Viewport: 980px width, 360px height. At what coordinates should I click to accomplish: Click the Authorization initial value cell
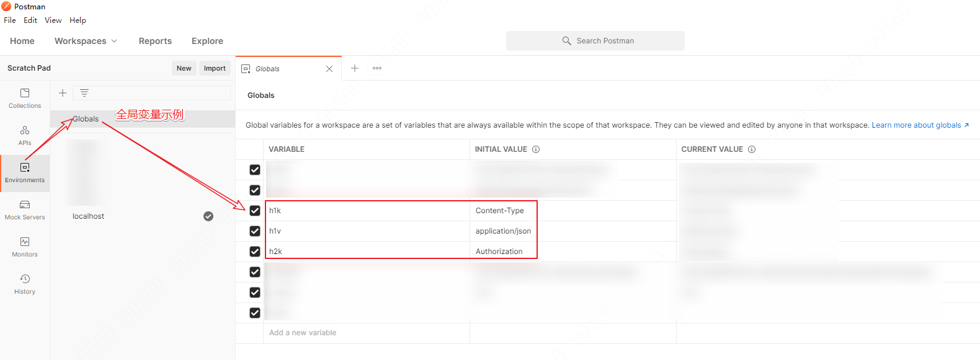click(x=573, y=252)
